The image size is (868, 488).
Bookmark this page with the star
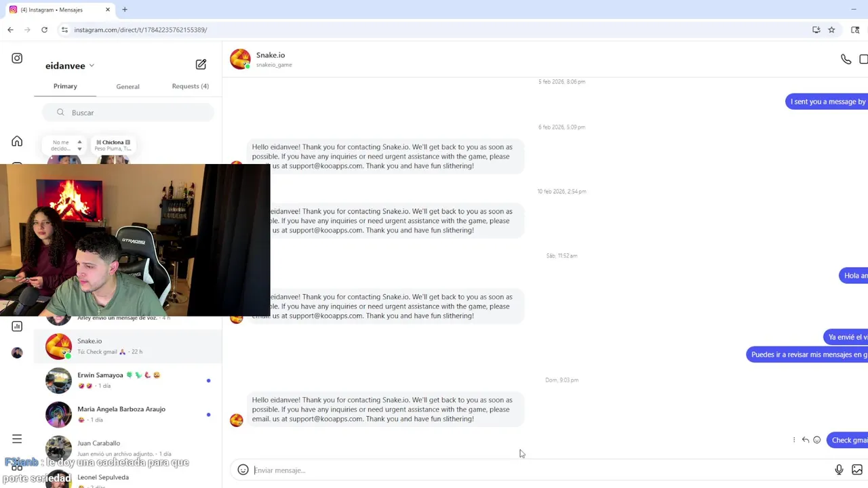[x=831, y=30]
